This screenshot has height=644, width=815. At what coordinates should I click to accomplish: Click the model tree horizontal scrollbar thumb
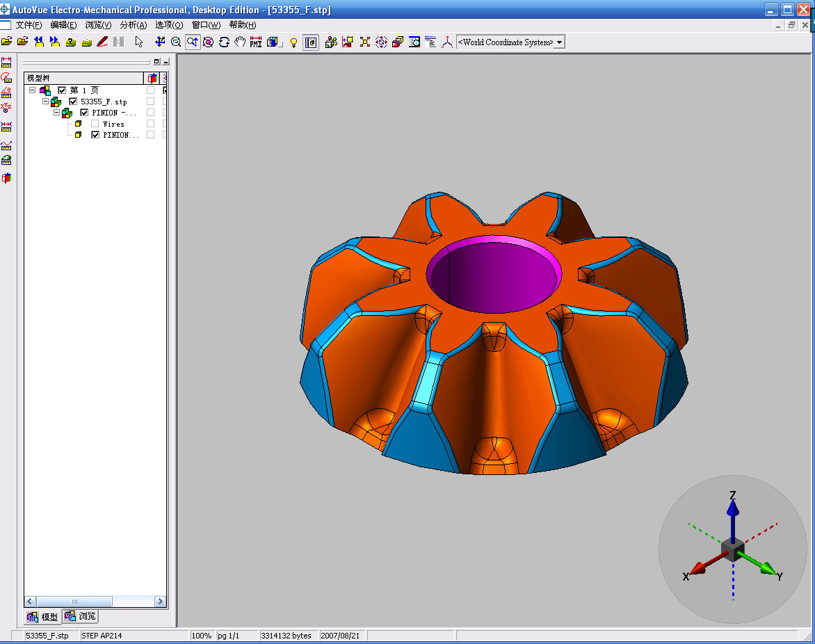[x=74, y=602]
